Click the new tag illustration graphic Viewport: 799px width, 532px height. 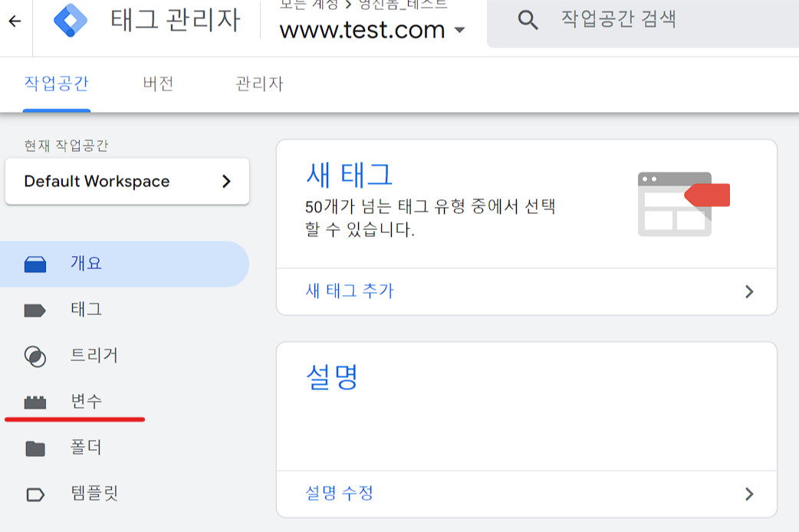click(683, 204)
